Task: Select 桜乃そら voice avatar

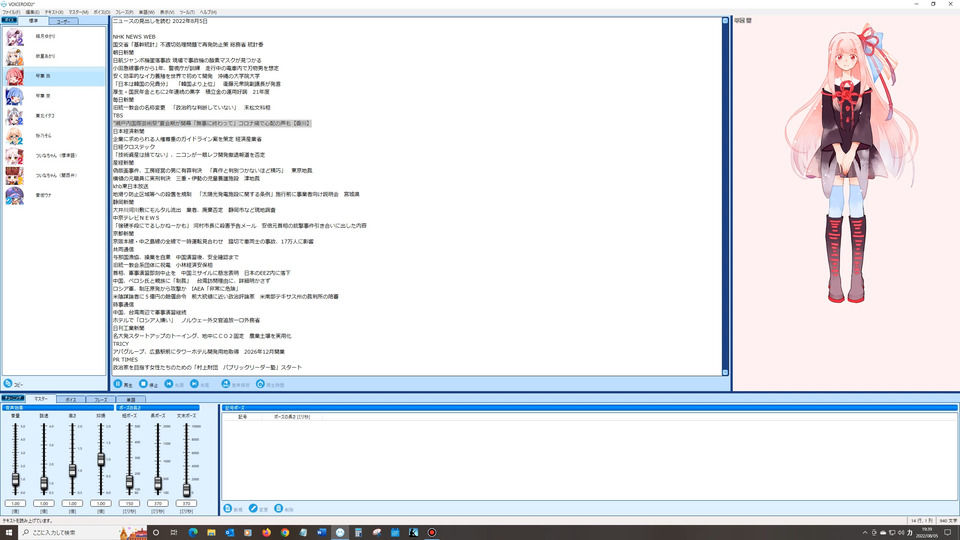Action: (14, 136)
